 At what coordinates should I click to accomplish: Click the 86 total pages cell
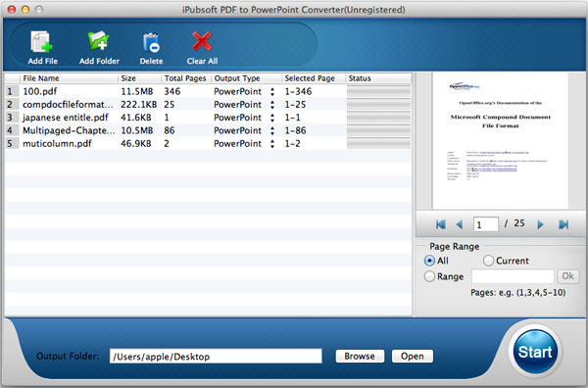pos(170,131)
